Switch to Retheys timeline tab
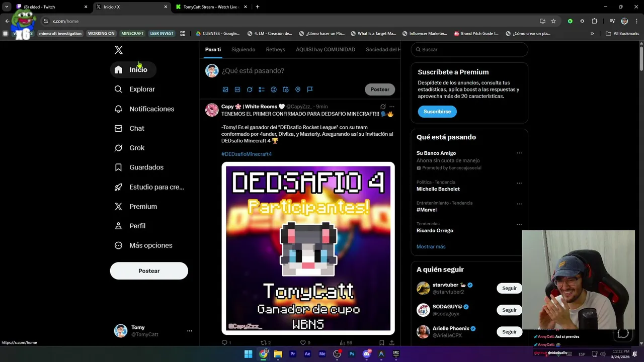The width and height of the screenshot is (644, 362). [275, 50]
